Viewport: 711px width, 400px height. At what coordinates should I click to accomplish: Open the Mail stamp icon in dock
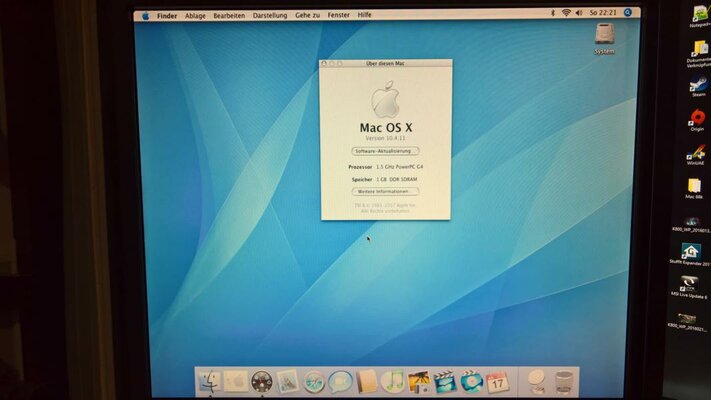point(288,381)
